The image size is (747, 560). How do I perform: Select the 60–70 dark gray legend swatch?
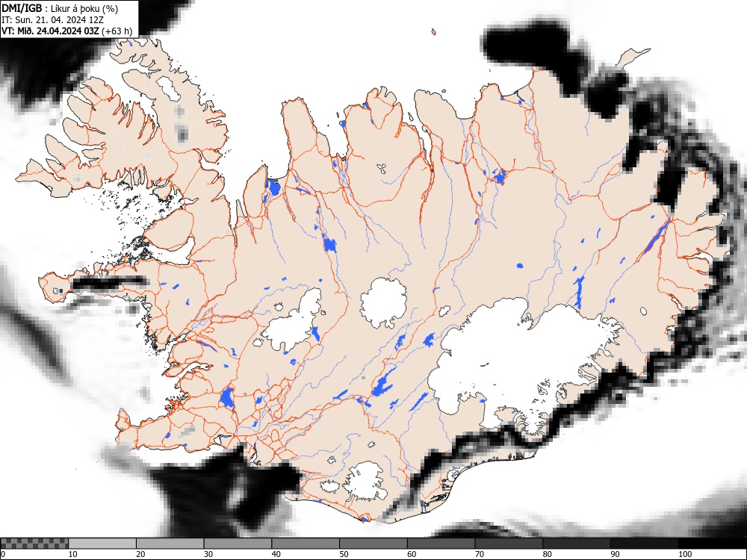point(441,544)
